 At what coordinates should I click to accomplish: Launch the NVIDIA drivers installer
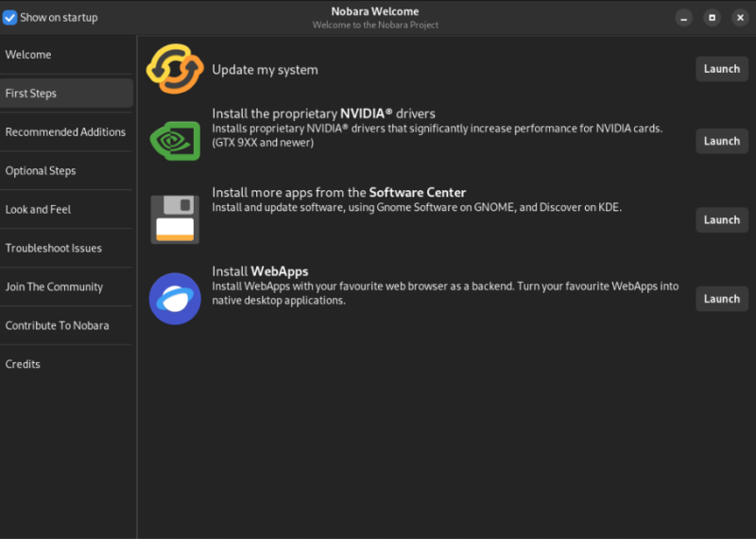tap(722, 141)
